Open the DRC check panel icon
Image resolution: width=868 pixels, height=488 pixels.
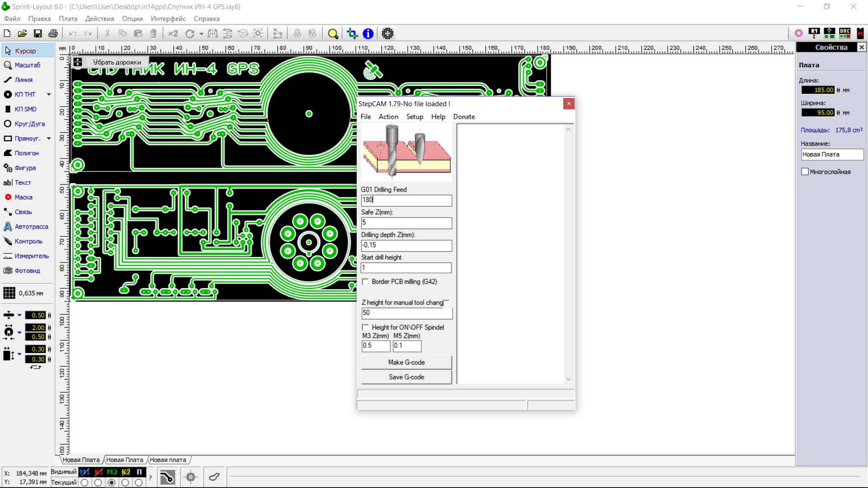click(x=844, y=33)
